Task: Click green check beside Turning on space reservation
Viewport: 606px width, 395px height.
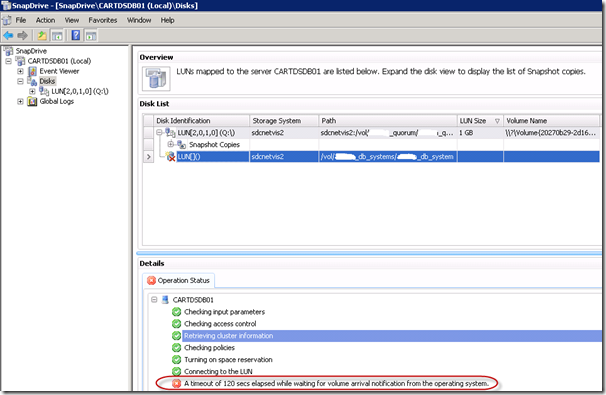Action: (176, 359)
